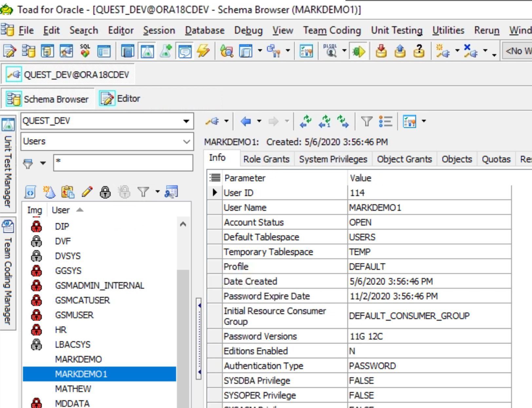Click the yellow lightning bolt toolbar icon
The image size is (532, 408).
click(x=203, y=51)
